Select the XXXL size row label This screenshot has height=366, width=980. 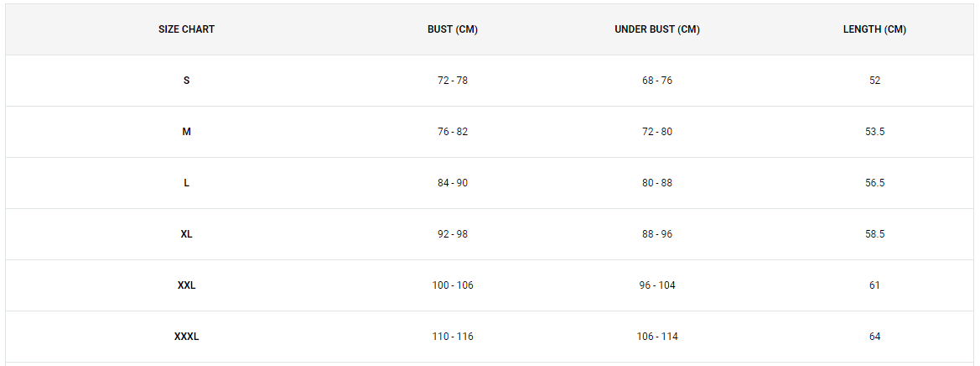[186, 337]
